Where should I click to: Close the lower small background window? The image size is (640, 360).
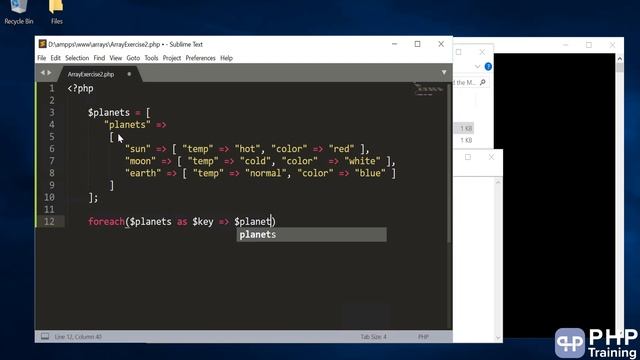(491, 157)
